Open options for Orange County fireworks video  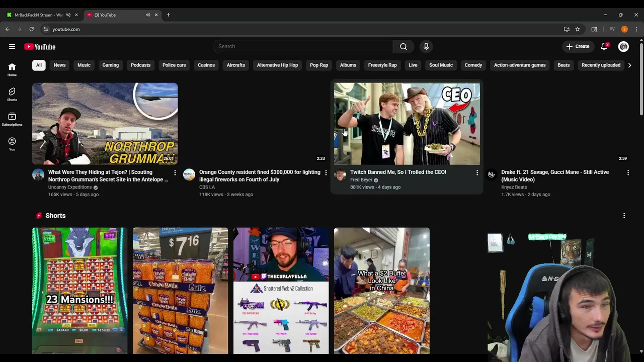click(x=326, y=172)
